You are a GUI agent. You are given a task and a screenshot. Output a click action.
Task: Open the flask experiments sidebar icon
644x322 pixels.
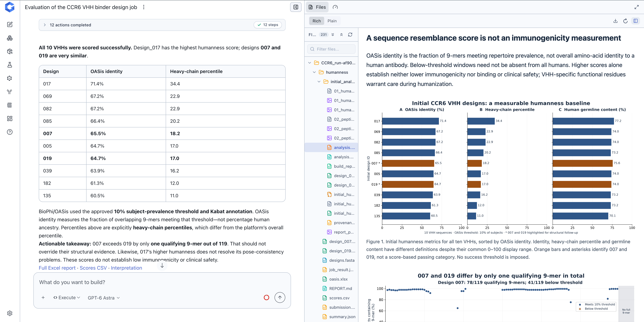[x=10, y=65]
